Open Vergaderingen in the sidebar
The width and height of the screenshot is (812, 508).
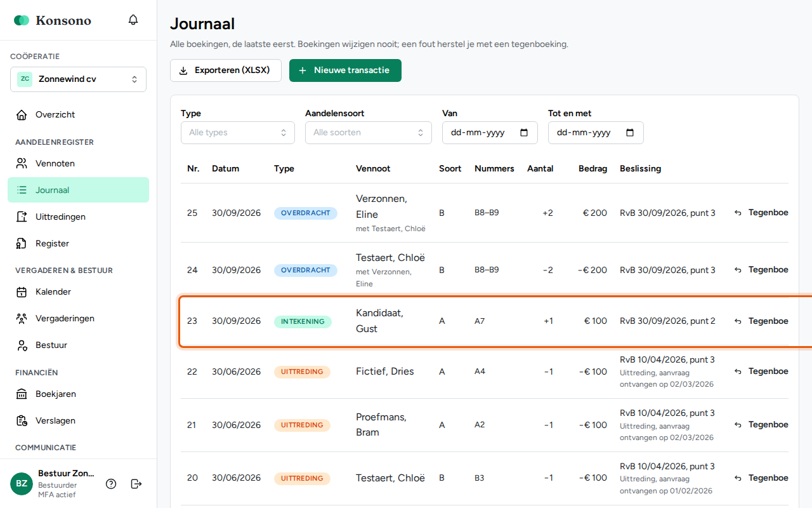78,318
